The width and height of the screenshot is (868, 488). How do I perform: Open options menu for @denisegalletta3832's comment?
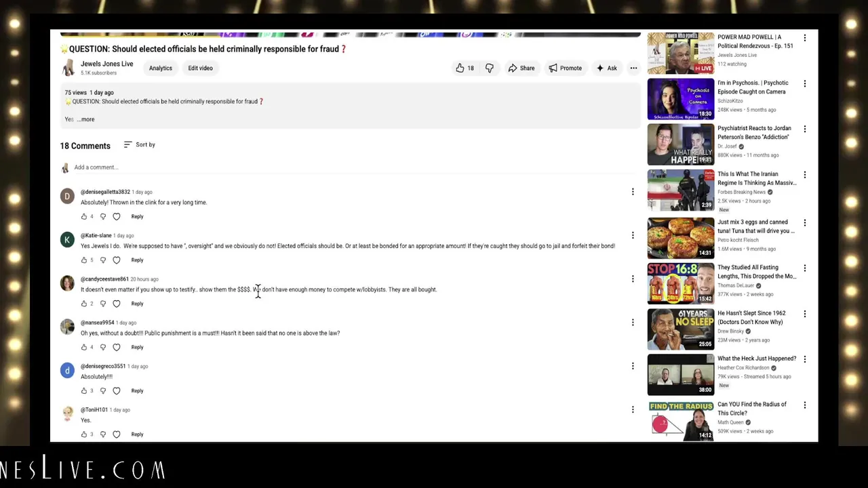click(633, 192)
